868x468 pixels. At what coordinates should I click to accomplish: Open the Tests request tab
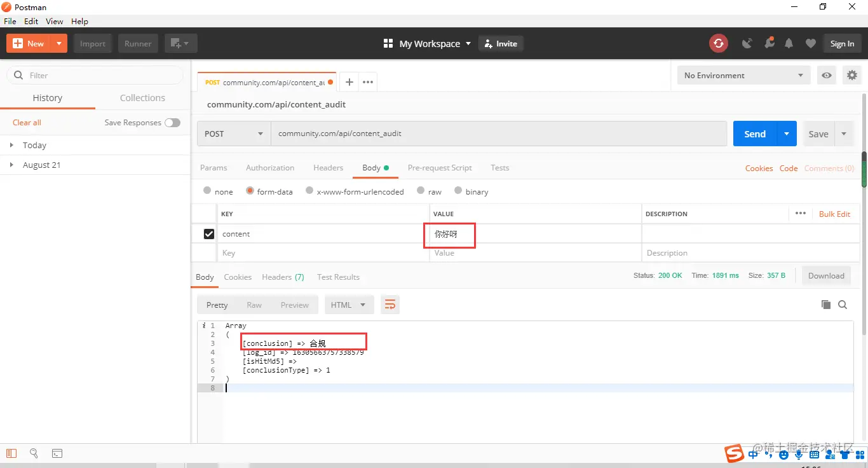tap(499, 168)
